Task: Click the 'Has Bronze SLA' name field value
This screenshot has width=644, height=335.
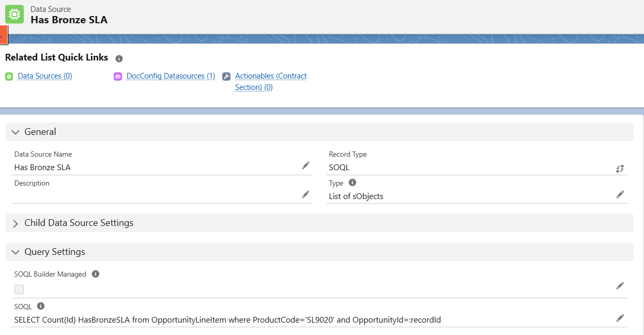Action: (x=42, y=167)
